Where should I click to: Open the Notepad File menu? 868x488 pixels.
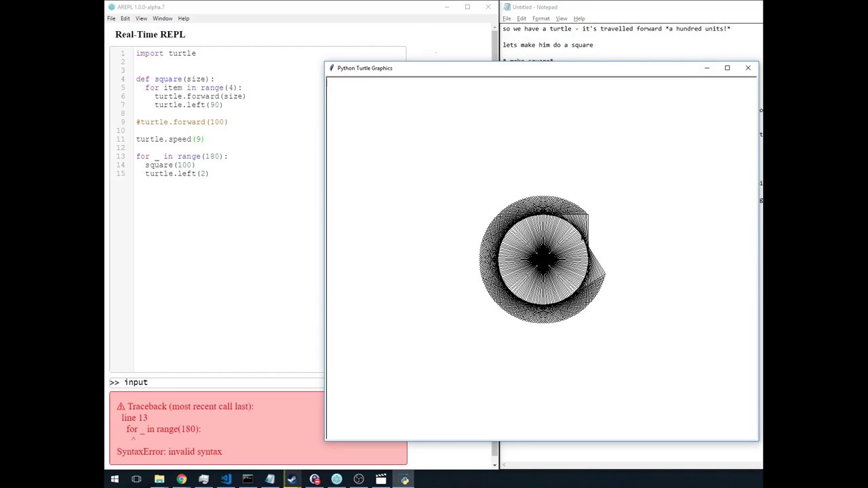(507, 18)
